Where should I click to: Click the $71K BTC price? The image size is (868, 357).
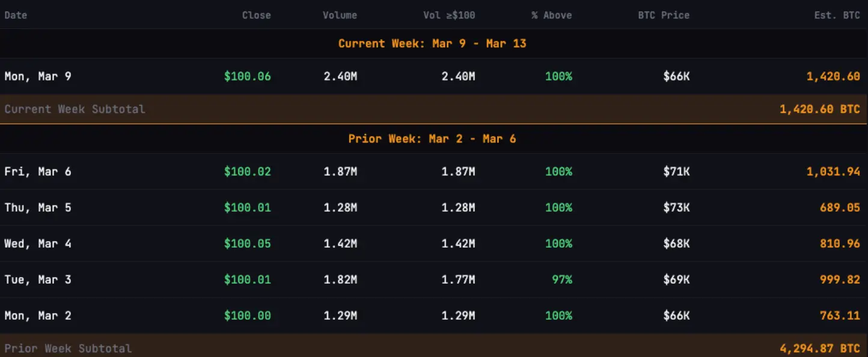(676, 171)
